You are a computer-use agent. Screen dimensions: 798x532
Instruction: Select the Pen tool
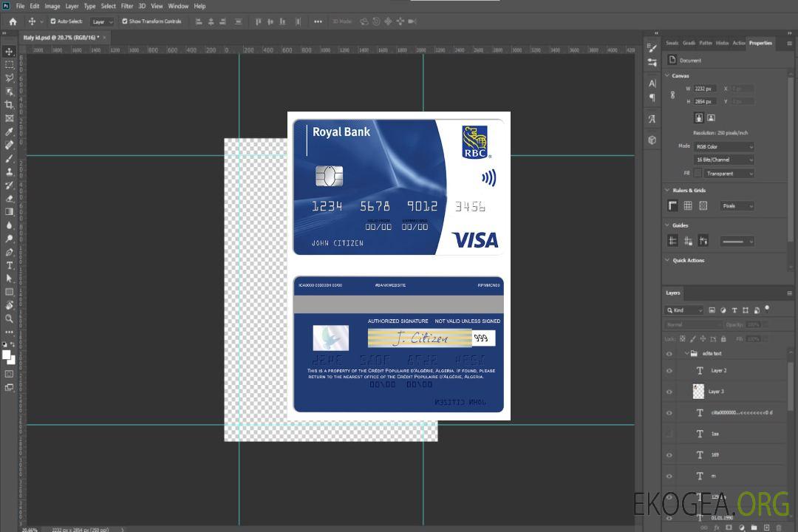coord(9,252)
